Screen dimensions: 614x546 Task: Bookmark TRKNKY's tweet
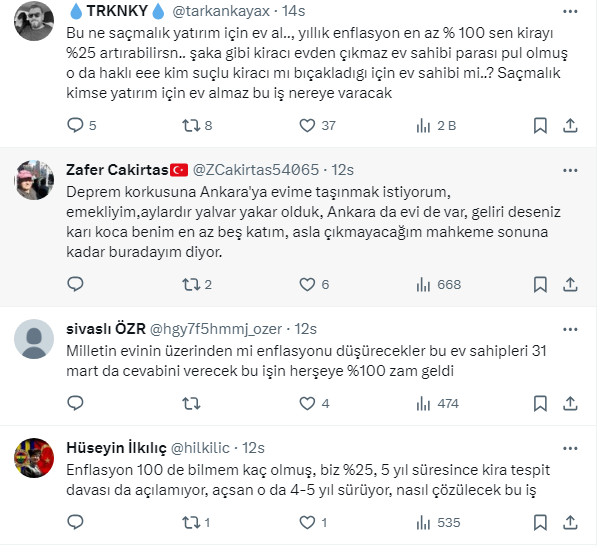tap(540, 126)
